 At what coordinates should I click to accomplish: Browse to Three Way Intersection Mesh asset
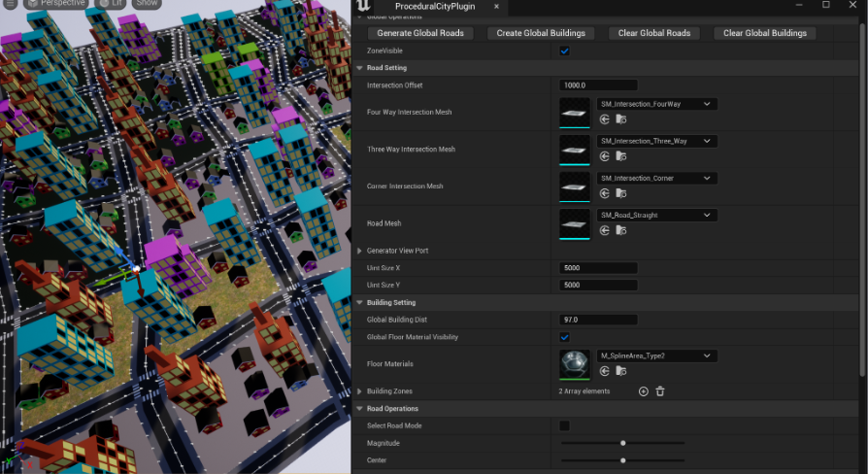tap(621, 156)
